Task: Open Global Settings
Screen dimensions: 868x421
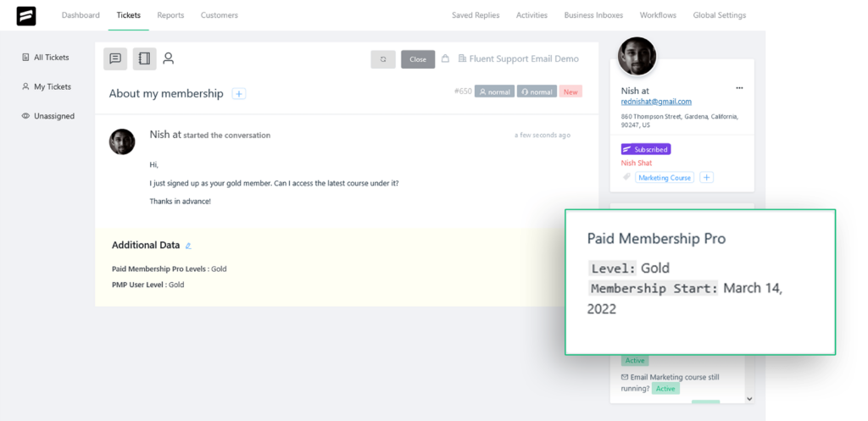Action: (720, 15)
